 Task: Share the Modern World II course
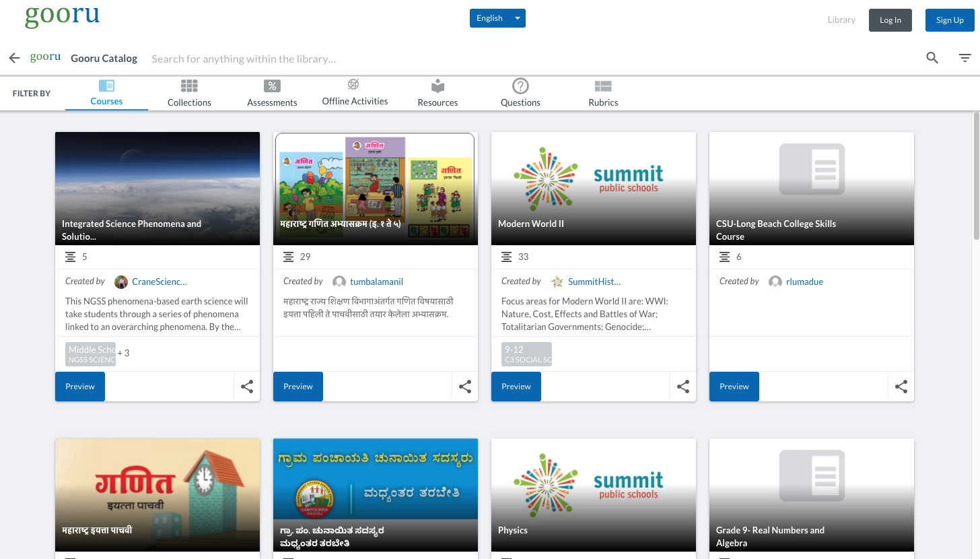(x=683, y=387)
